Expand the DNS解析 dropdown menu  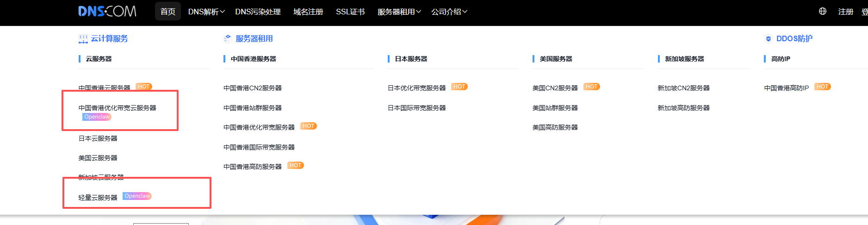206,12
